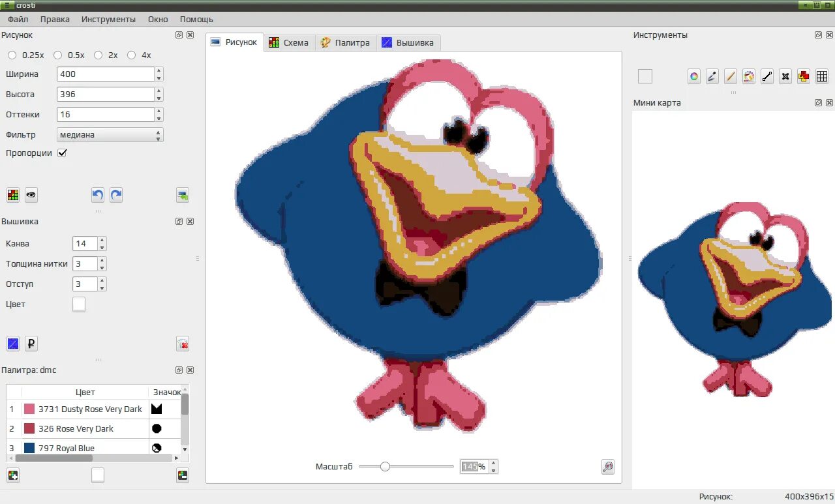
Task: Click the Значок column header in palette
Action: click(x=166, y=393)
